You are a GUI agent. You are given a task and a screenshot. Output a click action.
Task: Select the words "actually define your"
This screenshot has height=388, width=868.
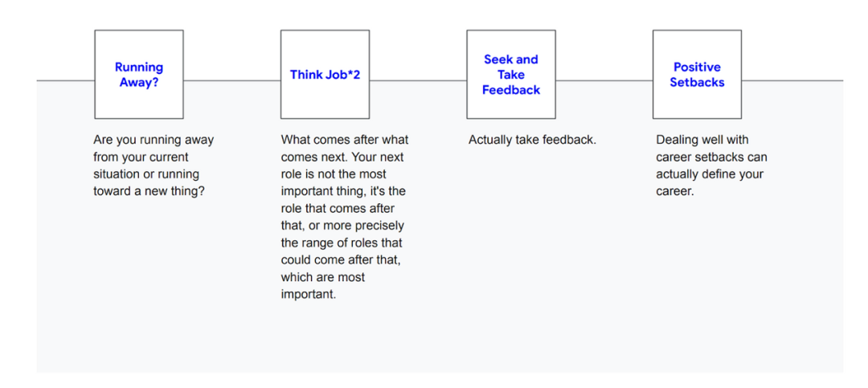(710, 174)
